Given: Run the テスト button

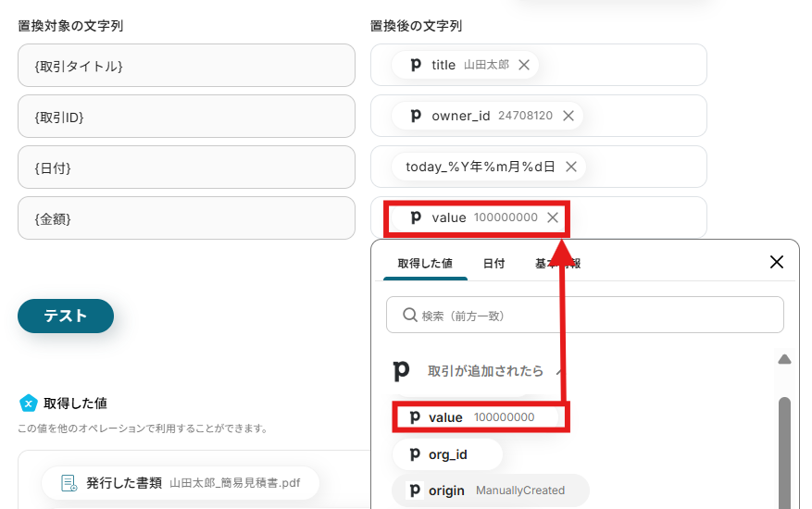Looking at the screenshot, I should pyautogui.click(x=66, y=316).
